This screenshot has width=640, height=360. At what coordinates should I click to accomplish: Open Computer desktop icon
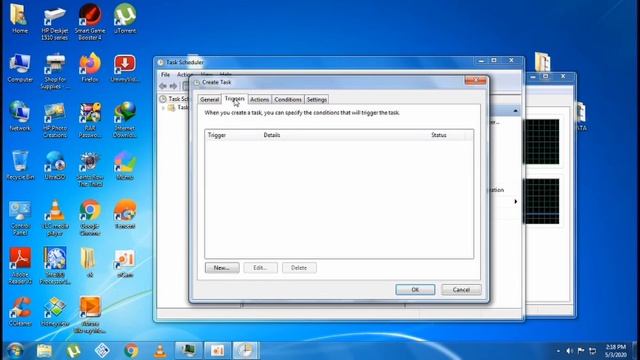tap(20, 68)
